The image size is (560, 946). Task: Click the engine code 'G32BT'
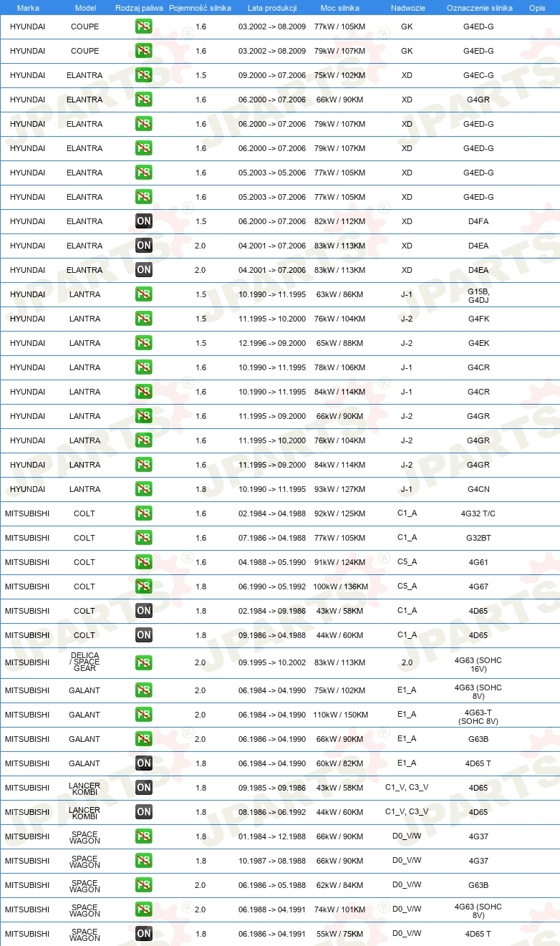pos(478,538)
